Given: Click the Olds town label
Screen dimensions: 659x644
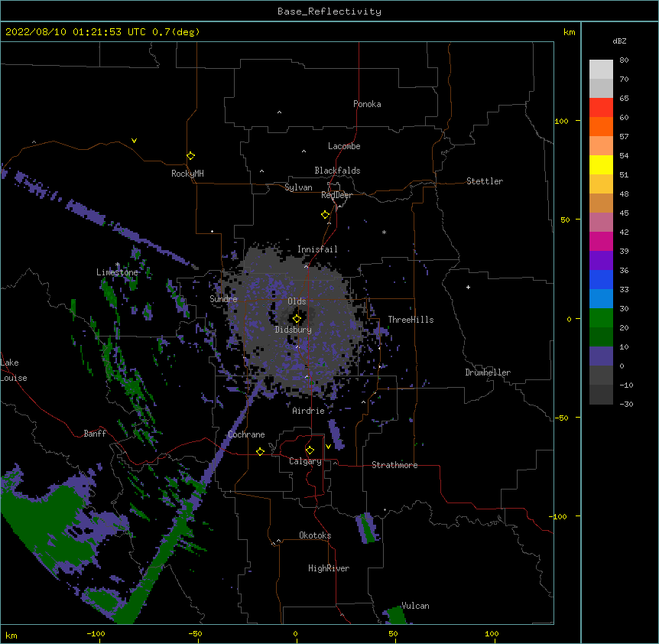Looking at the screenshot, I should pyautogui.click(x=297, y=301).
